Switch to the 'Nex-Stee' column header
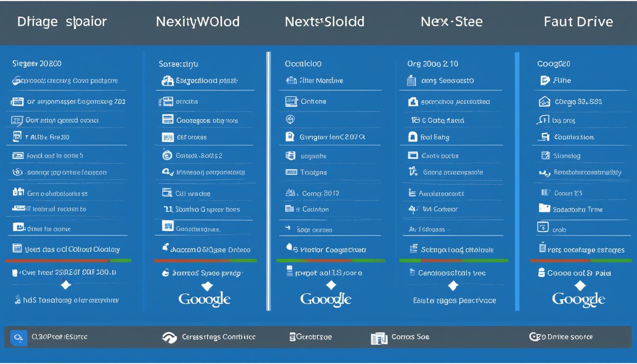The width and height of the screenshot is (637, 364). [x=452, y=21]
